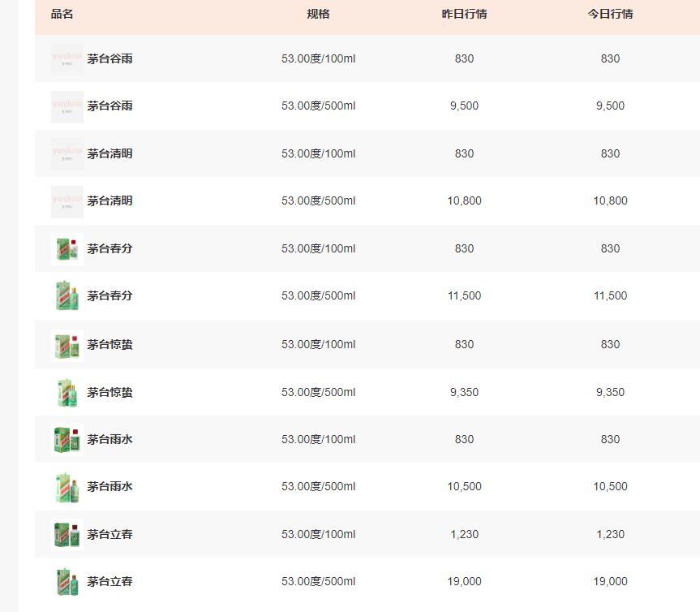The height and width of the screenshot is (612, 700).
Task: Click 今日行情 price 830 for 茅台春分 100ml
Action: [x=610, y=249]
